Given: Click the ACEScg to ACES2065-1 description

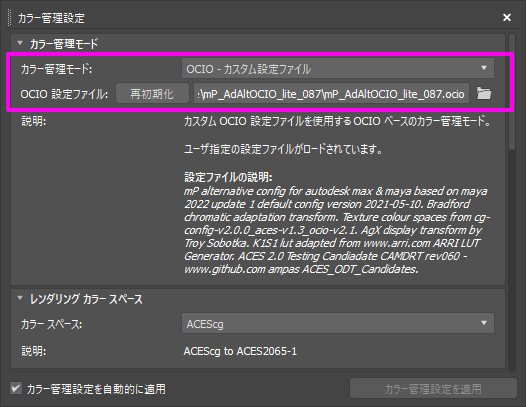Looking at the screenshot, I should click(240, 351).
